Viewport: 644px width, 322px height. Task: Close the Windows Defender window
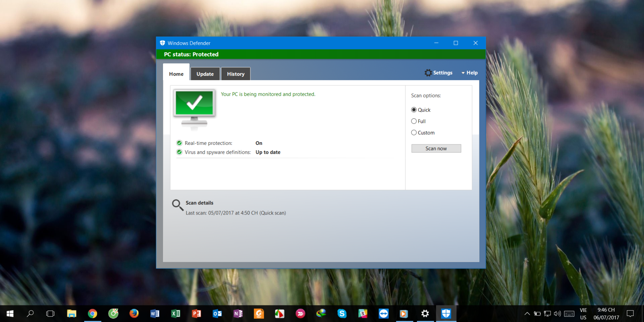(475, 43)
